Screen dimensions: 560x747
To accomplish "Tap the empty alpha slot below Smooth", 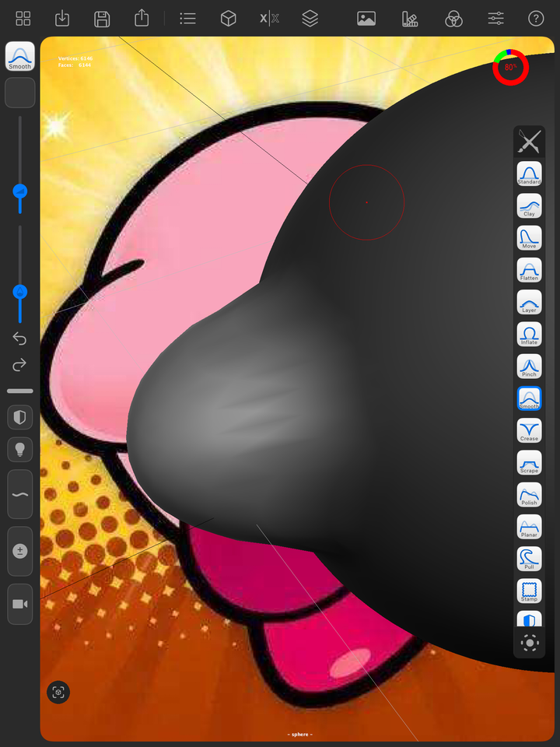I will coord(20,93).
